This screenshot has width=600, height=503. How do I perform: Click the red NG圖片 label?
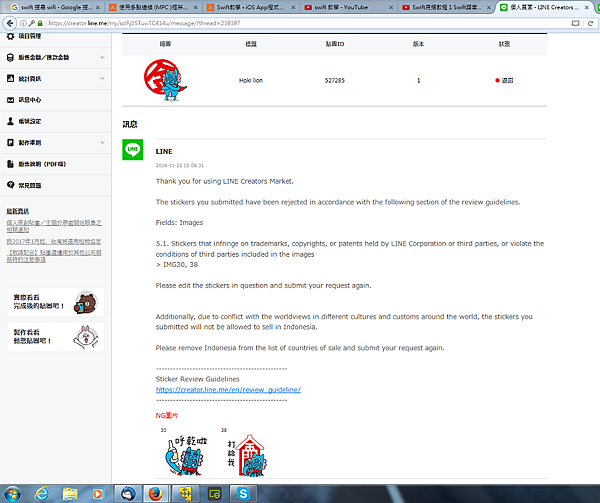(166, 415)
